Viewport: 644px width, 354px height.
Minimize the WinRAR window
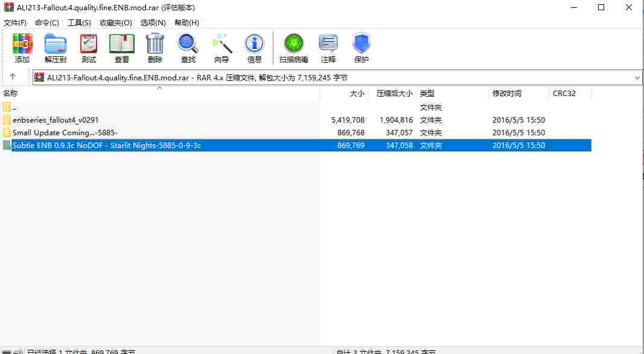pyautogui.click(x=574, y=7)
